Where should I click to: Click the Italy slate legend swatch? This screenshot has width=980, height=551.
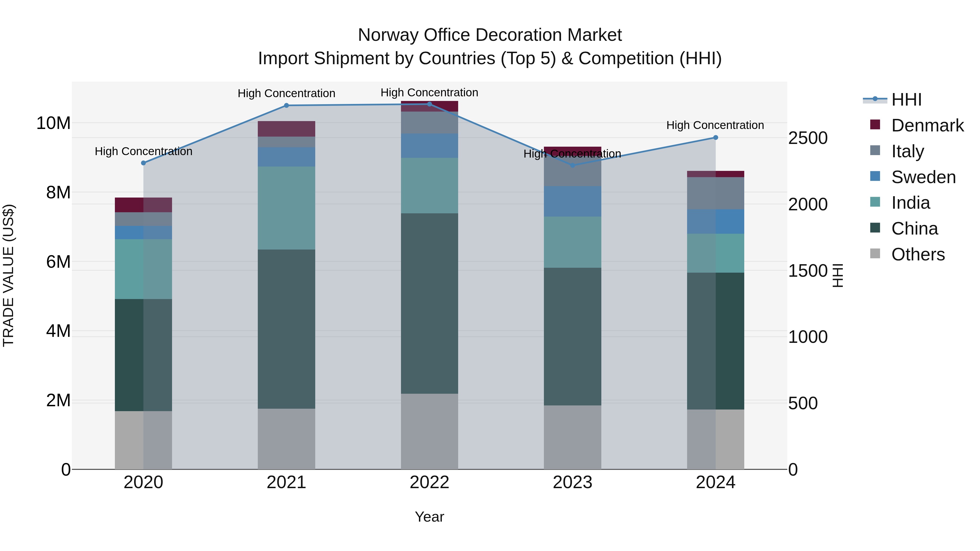[x=875, y=150]
